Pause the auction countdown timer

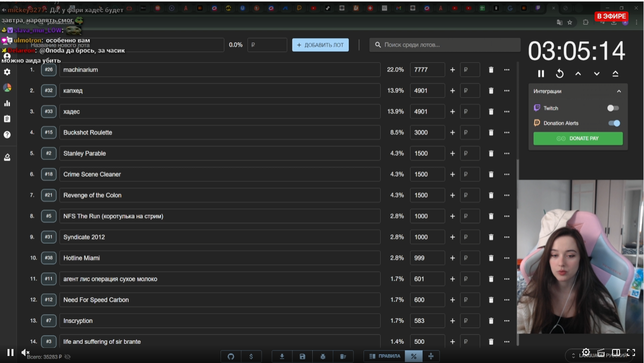[541, 74]
